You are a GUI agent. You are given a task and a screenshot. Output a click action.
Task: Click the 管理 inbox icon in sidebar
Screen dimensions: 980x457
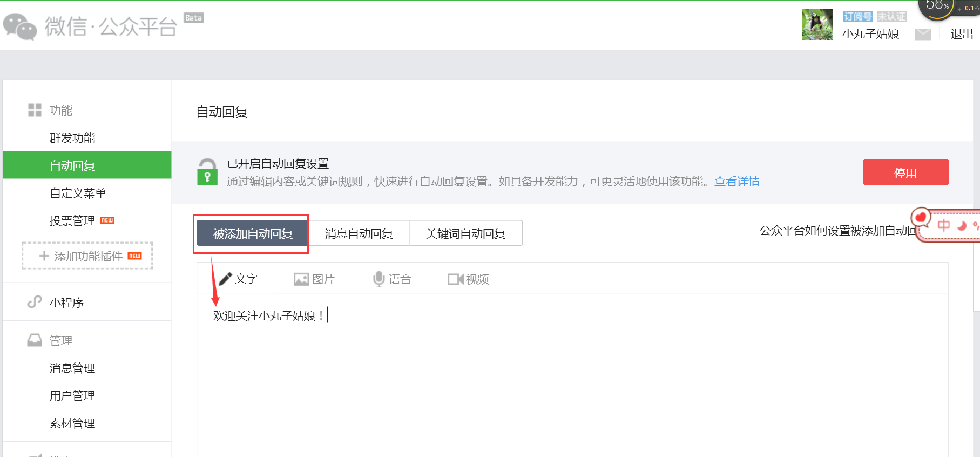(35, 340)
